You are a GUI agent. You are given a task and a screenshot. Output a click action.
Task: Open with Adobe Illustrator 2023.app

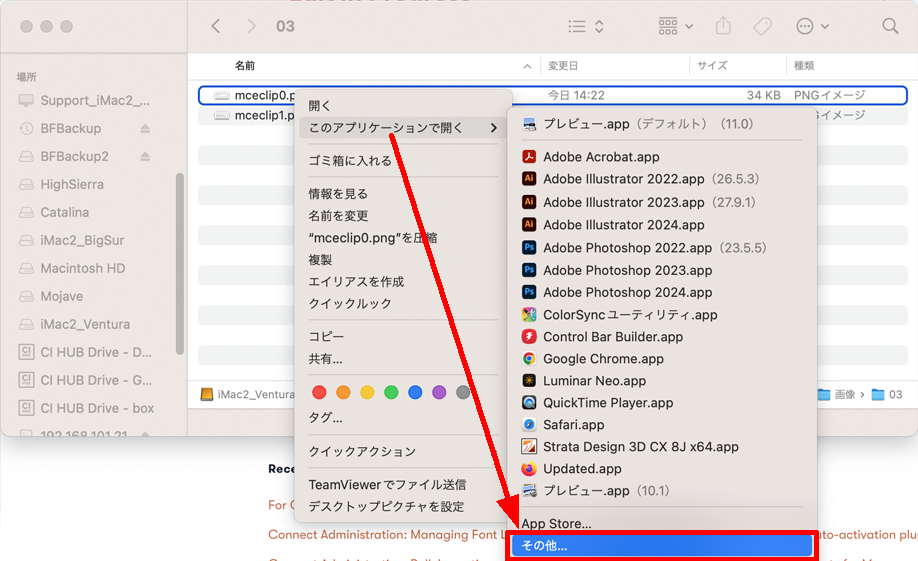[x=639, y=202]
